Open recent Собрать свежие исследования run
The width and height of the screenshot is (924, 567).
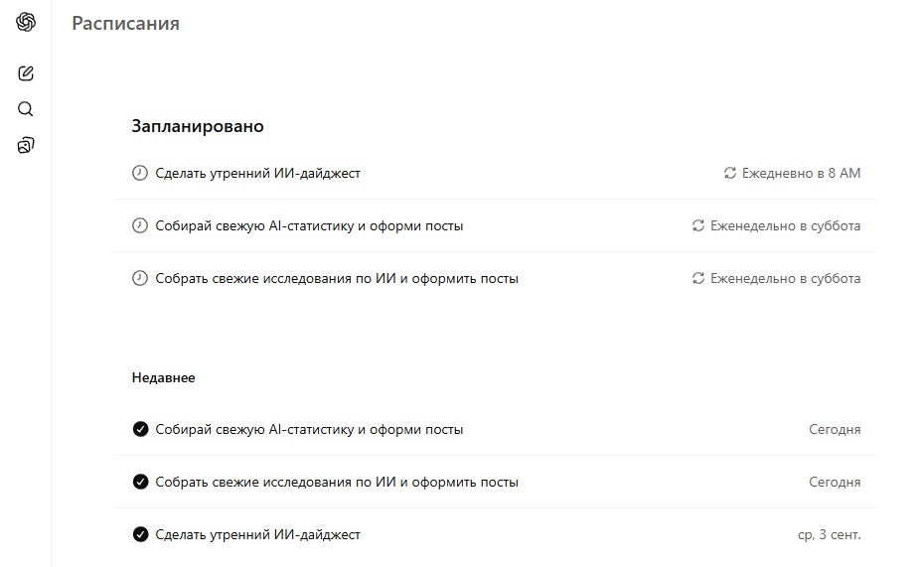337,482
